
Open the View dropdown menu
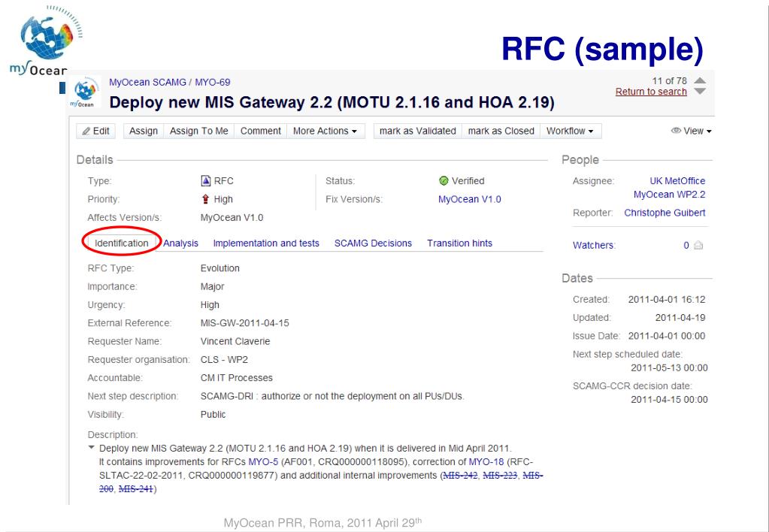point(692,131)
